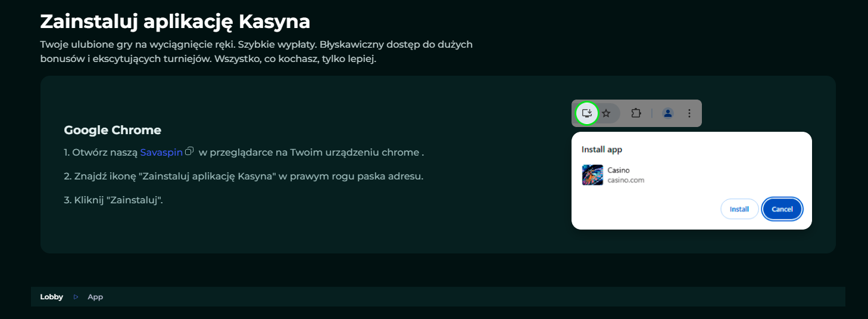Click the Cancel button in the dialog
The height and width of the screenshot is (319, 868).
[782, 209]
